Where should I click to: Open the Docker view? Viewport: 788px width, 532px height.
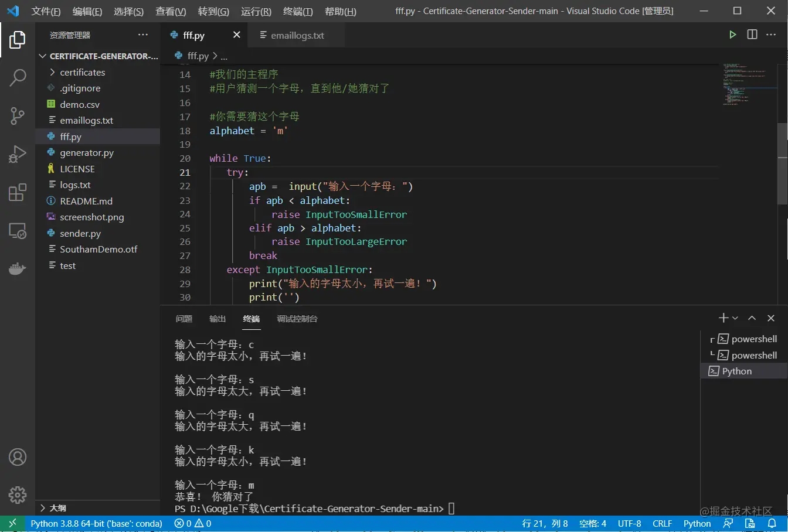18,269
